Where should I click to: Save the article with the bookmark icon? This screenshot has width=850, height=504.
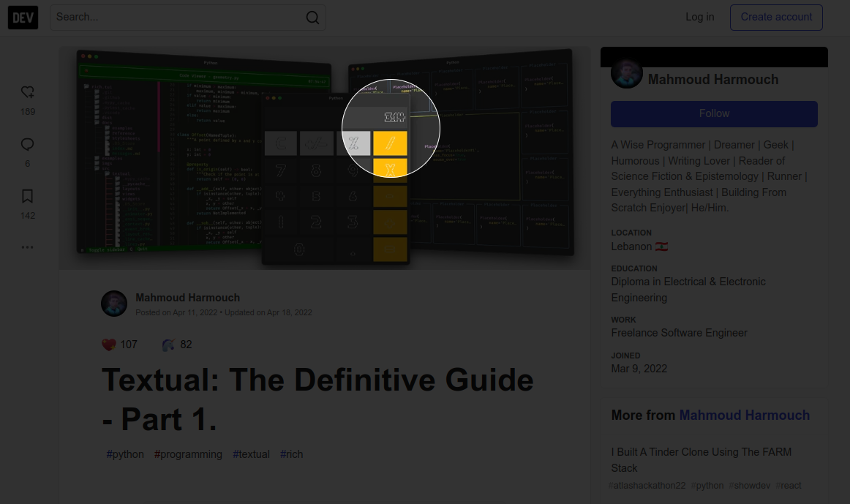(x=28, y=196)
